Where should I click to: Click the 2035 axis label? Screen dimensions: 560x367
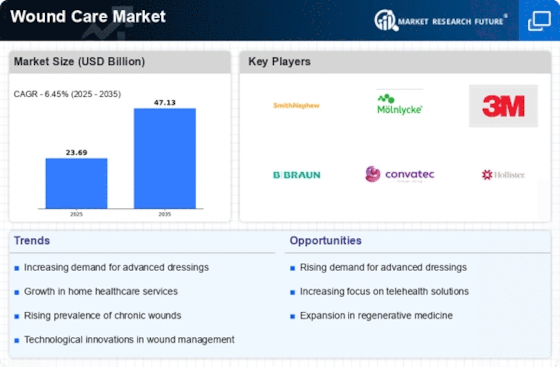165,214
